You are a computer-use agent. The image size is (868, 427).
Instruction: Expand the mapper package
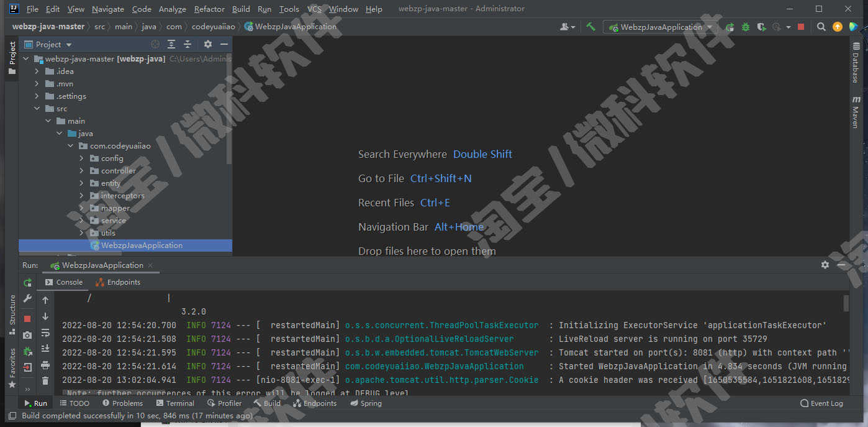[x=82, y=208]
